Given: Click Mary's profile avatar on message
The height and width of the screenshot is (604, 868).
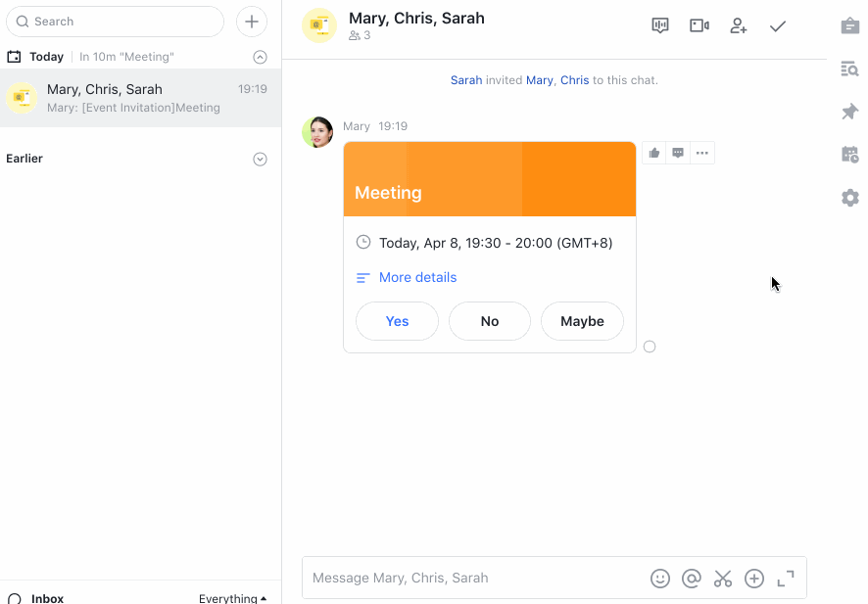Looking at the screenshot, I should (317, 132).
